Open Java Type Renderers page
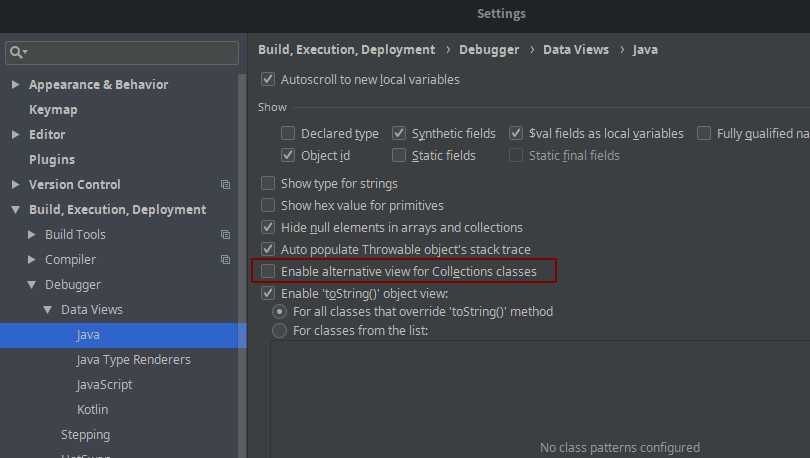 (133, 360)
